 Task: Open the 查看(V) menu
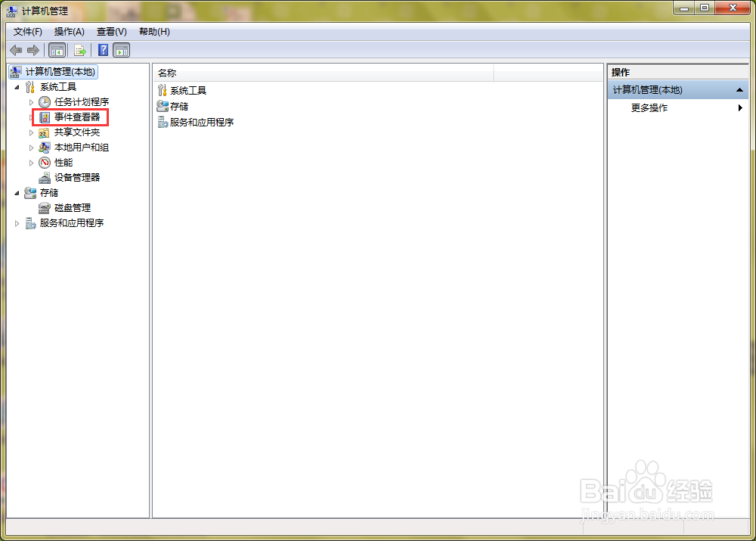pos(111,32)
